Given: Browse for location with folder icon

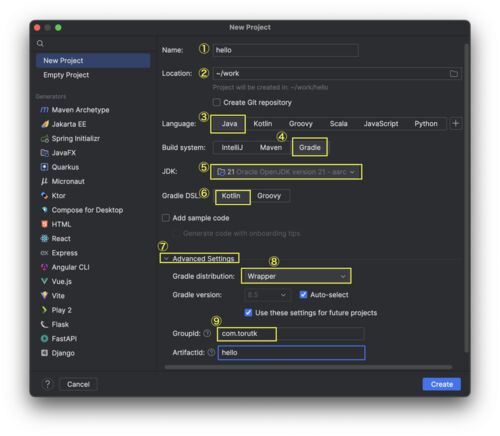Looking at the screenshot, I should pos(454,74).
